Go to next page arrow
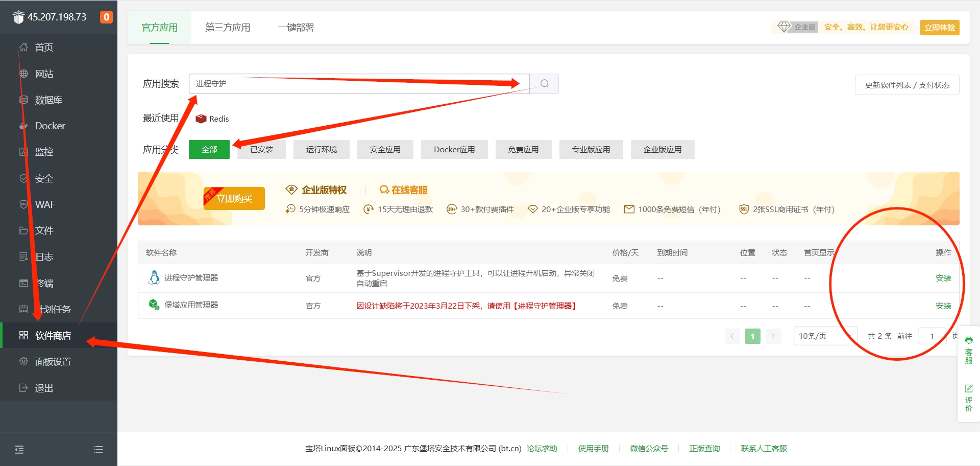 773,336
